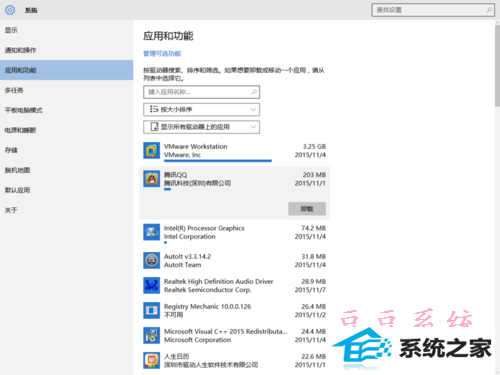This screenshot has width=500, height=375.
Task: Click the 卸载 button for 腾讯QQ
Action: (x=307, y=209)
